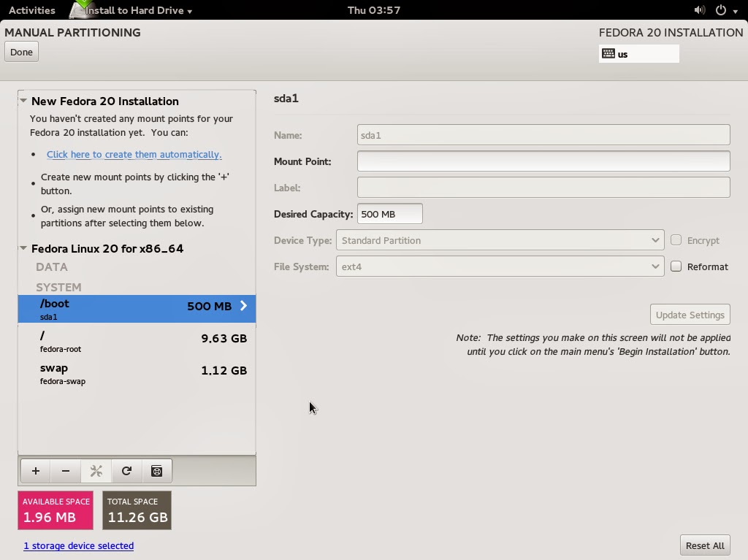The height and width of the screenshot is (560, 748).
Task: Click the SYSTEM category label
Action: (58, 287)
